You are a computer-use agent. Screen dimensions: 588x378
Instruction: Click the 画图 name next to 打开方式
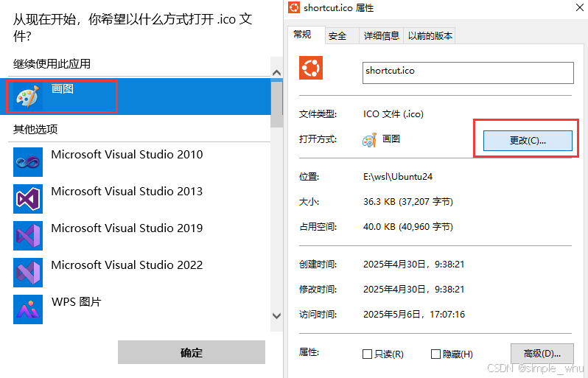tap(391, 139)
